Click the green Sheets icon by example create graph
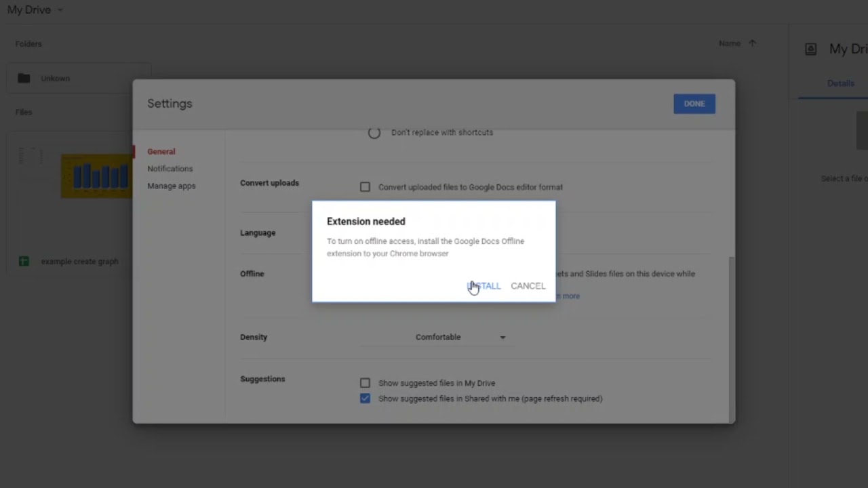 coord(24,262)
